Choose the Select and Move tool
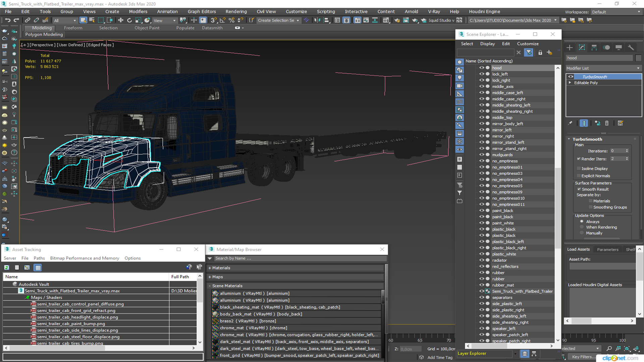The image size is (644, 362). tap(121, 20)
